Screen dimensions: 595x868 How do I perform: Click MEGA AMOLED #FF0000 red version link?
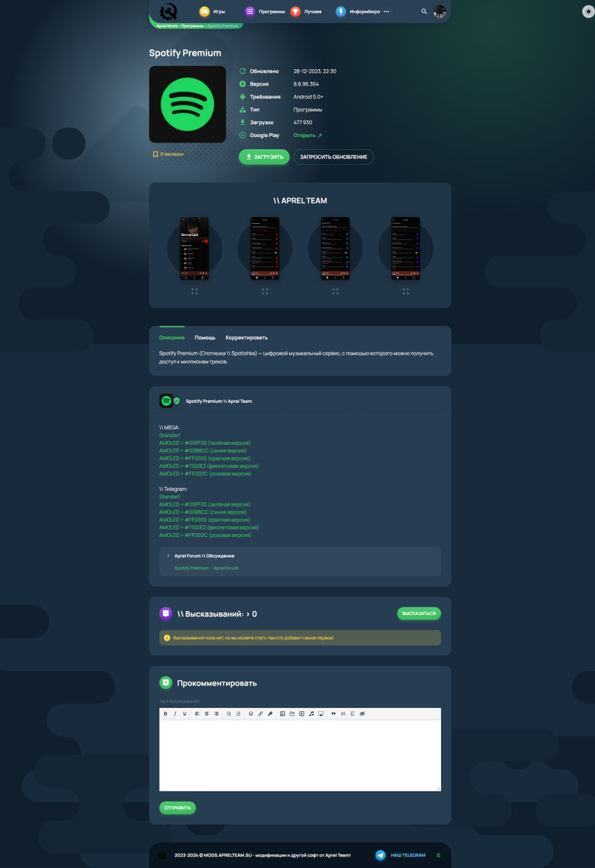pyautogui.click(x=205, y=458)
